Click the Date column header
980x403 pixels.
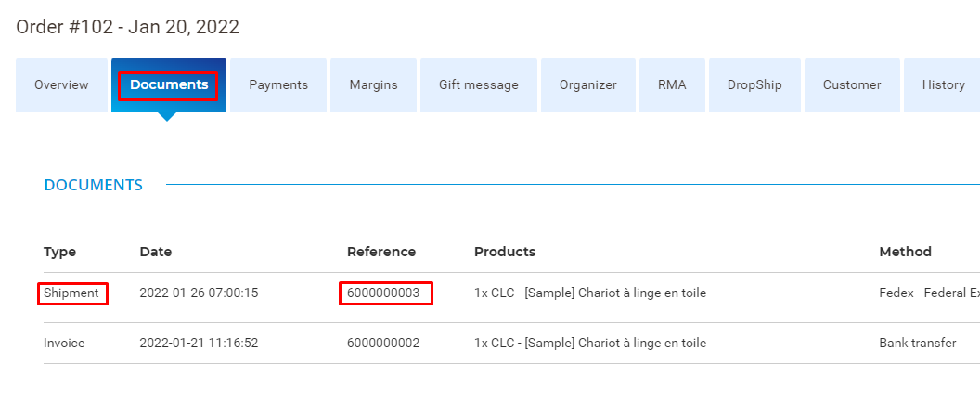coord(156,252)
